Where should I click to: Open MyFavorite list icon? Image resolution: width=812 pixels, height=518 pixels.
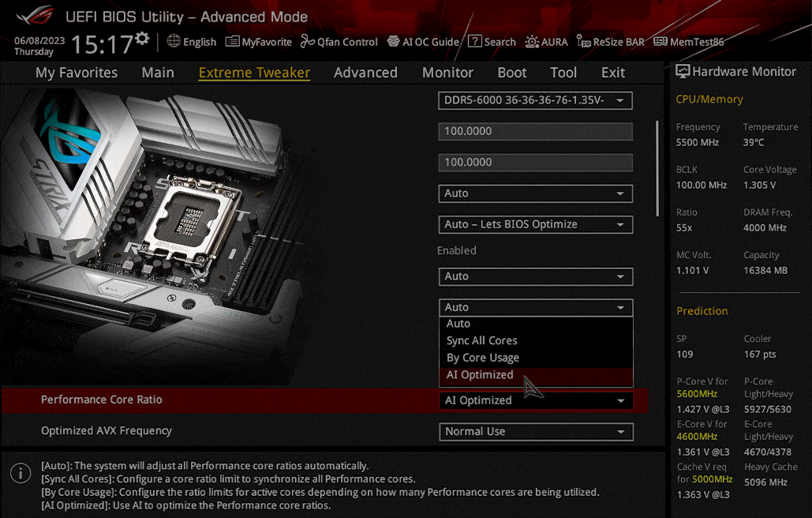(233, 41)
